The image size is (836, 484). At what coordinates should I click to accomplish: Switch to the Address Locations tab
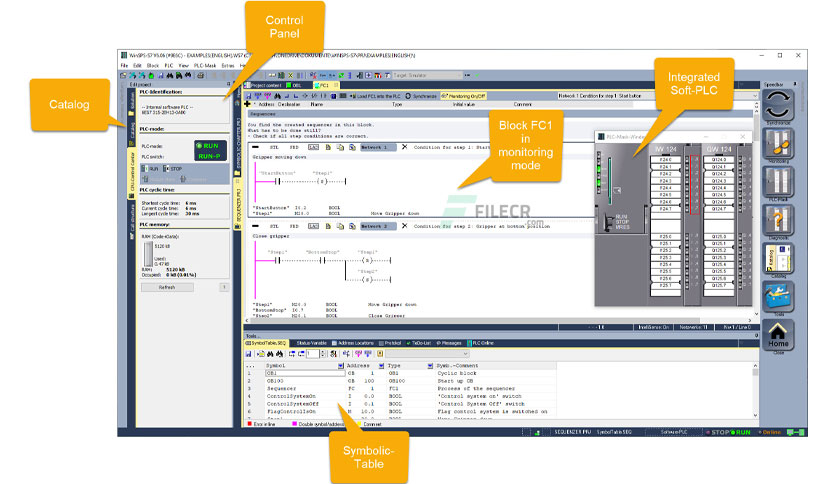[x=353, y=343]
